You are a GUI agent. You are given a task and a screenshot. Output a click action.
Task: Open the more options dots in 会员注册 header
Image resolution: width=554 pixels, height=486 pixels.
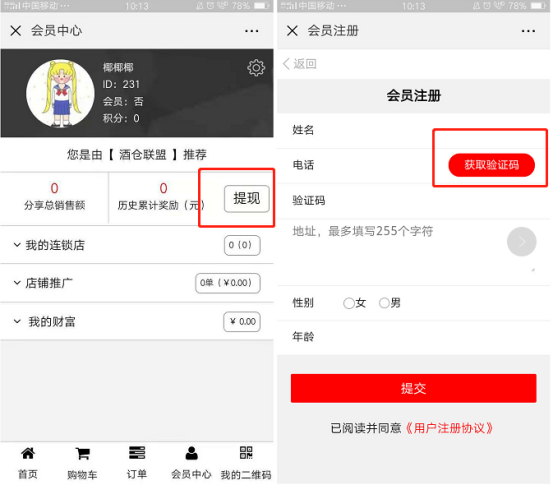[x=528, y=31]
